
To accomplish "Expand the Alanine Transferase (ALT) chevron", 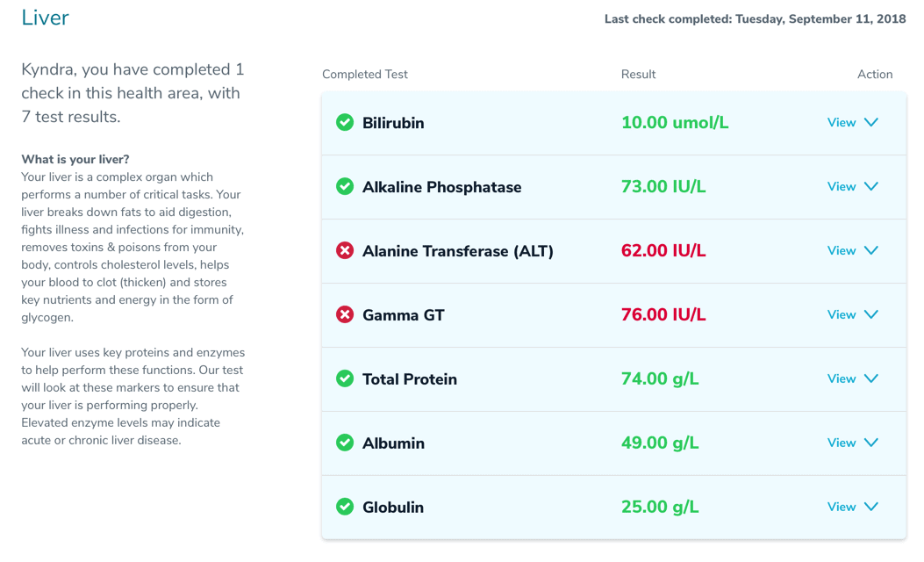I will point(871,250).
